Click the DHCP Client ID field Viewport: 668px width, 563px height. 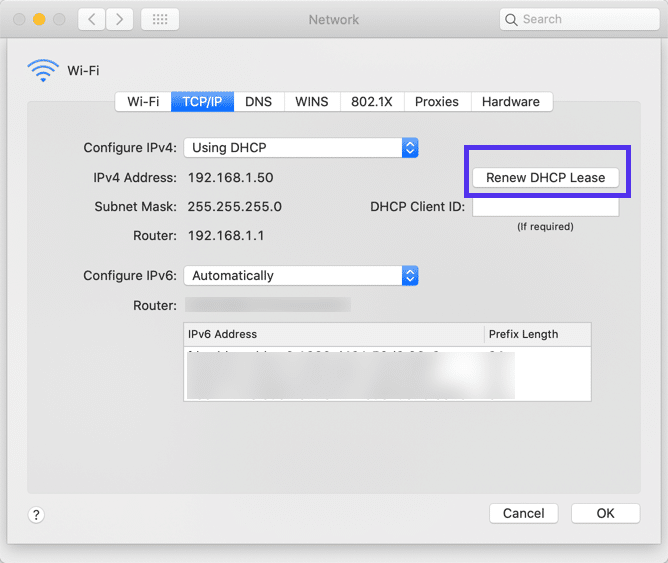[x=545, y=207]
